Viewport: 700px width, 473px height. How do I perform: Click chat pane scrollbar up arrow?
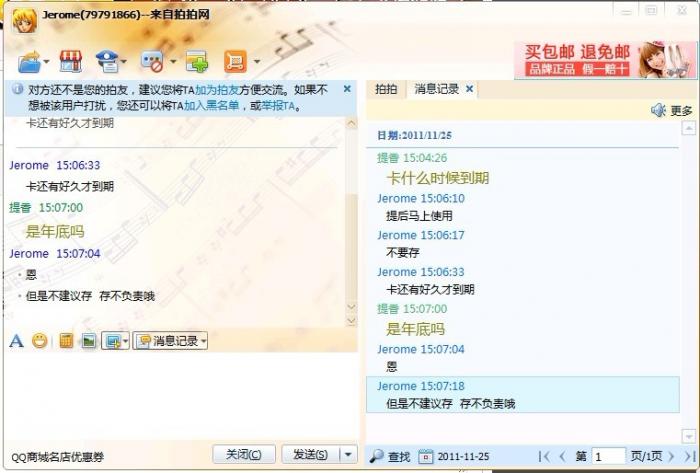[x=351, y=124]
